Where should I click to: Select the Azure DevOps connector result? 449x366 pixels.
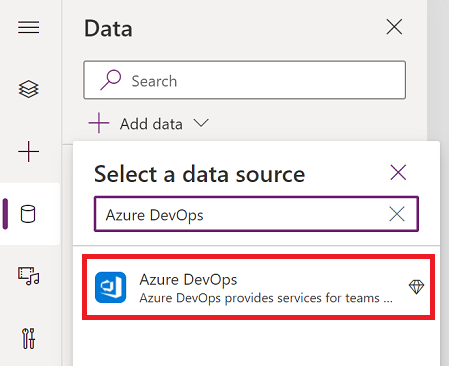pos(258,287)
